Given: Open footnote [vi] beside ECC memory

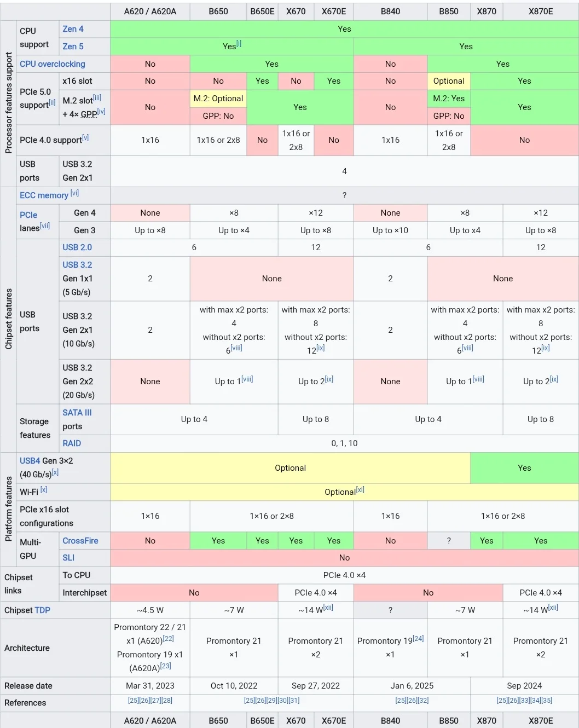Looking at the screenshot, I should tap(75, 193).
